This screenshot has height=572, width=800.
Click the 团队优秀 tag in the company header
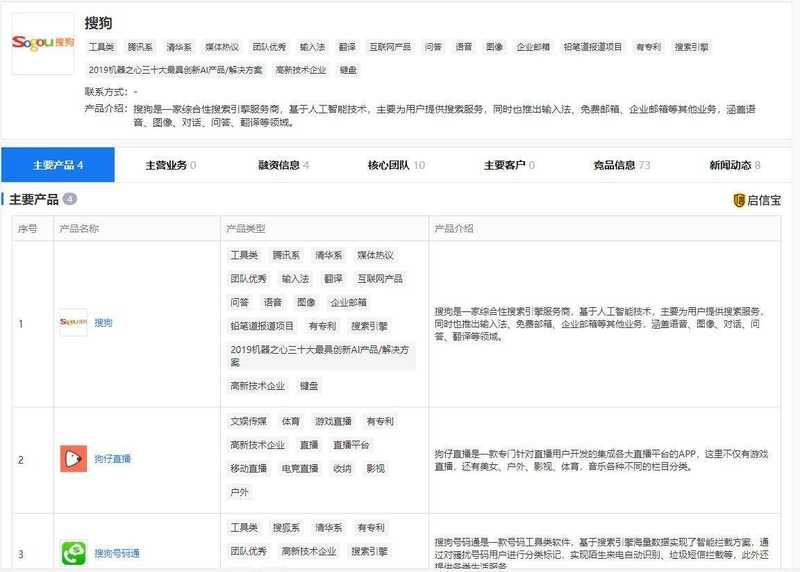269,47
